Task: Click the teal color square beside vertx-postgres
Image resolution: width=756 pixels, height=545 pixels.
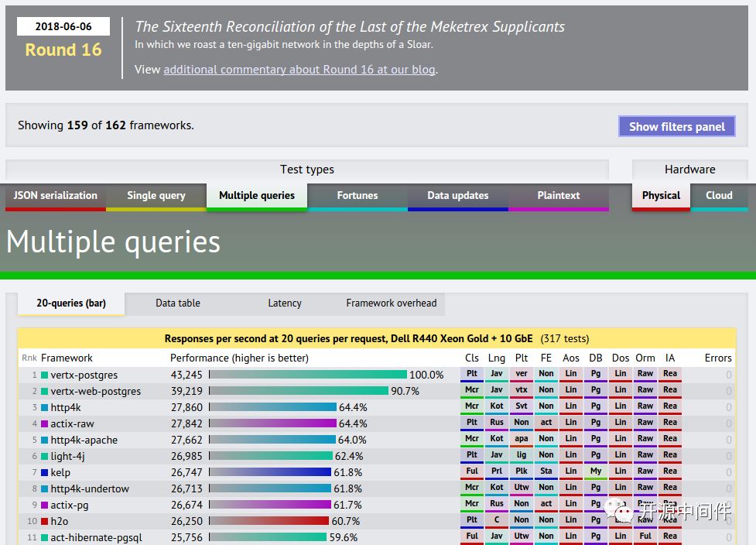Action: [x=45, y=375]
